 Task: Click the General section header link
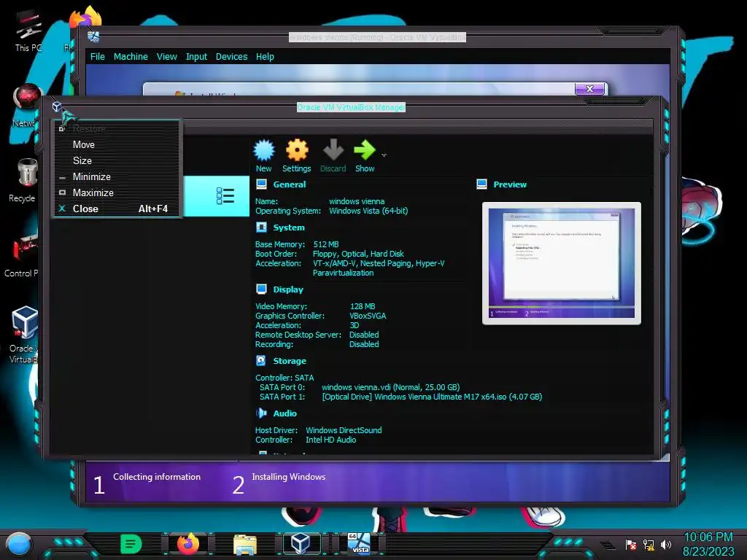(289, 184)
